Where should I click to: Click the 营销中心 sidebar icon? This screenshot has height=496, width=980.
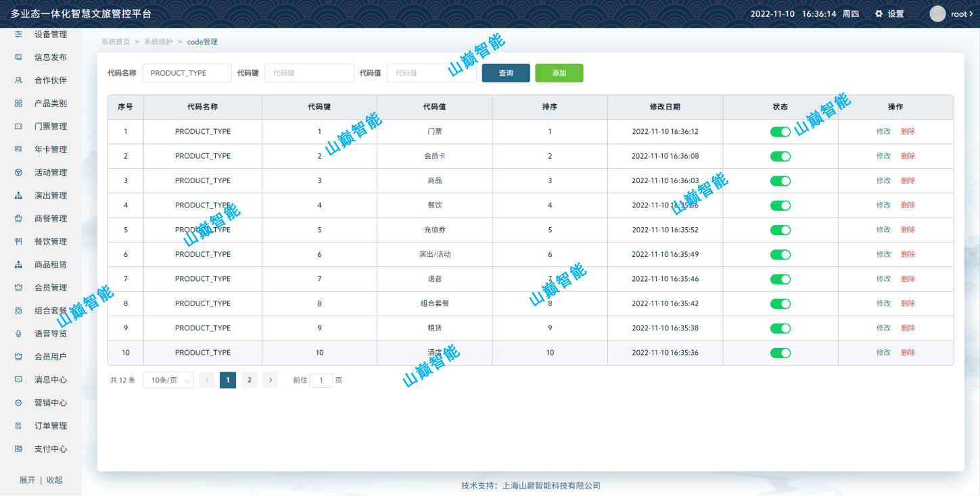pos(18,403)
